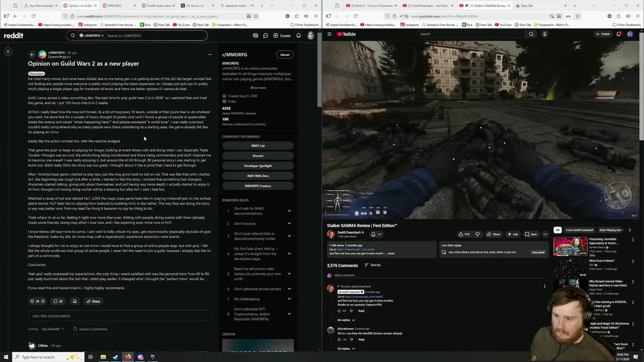
Task: Switch to 'Giraffe steals' Reddit tab
Action: [157, 6]
